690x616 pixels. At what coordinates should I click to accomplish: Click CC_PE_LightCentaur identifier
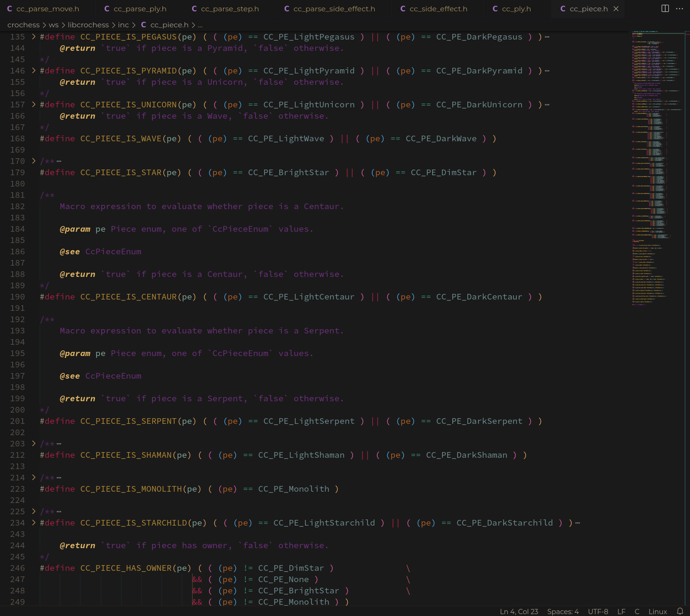[x=309, y=297]
